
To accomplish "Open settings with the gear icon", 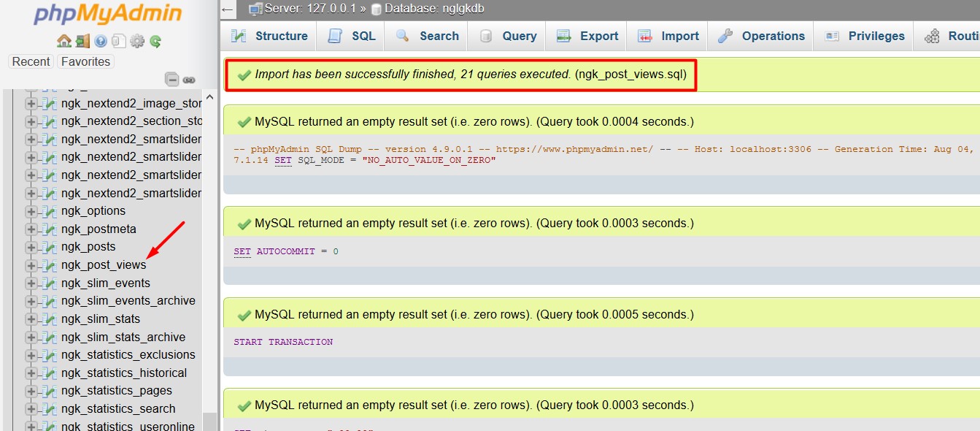I will (x=137, y=41).
